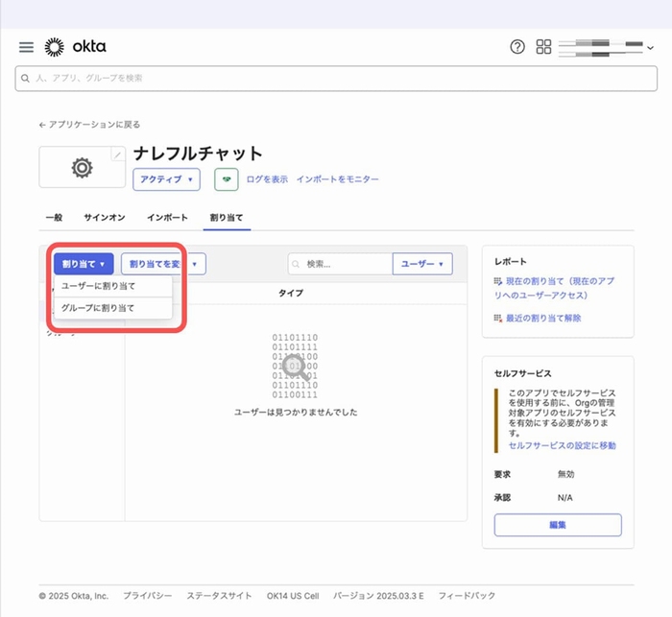Open the ログを表示 link
Screen dimensions: 672x617
coord(267,179)
